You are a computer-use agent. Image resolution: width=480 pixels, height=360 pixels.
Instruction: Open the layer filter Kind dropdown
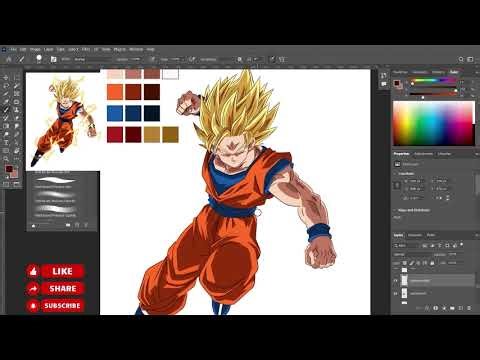pyautogui.click(x=407, y=246)
